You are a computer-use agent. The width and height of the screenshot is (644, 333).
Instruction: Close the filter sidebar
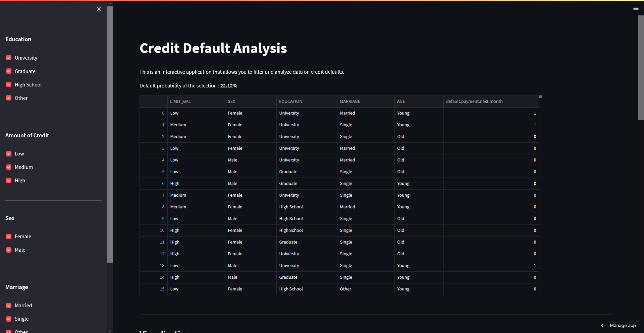pos(99,9)
